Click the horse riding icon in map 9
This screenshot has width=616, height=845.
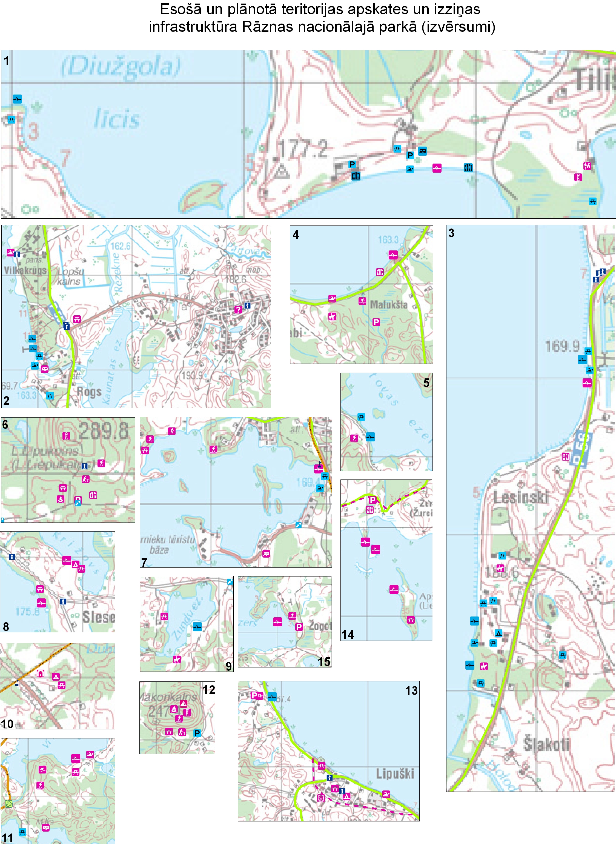click(x=177, y=659)
